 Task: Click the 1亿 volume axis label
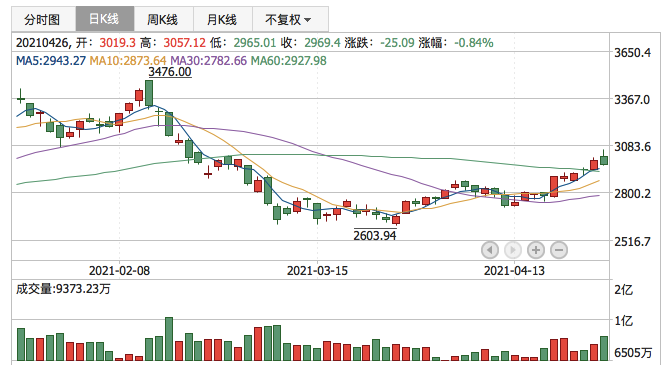(623, 320)
